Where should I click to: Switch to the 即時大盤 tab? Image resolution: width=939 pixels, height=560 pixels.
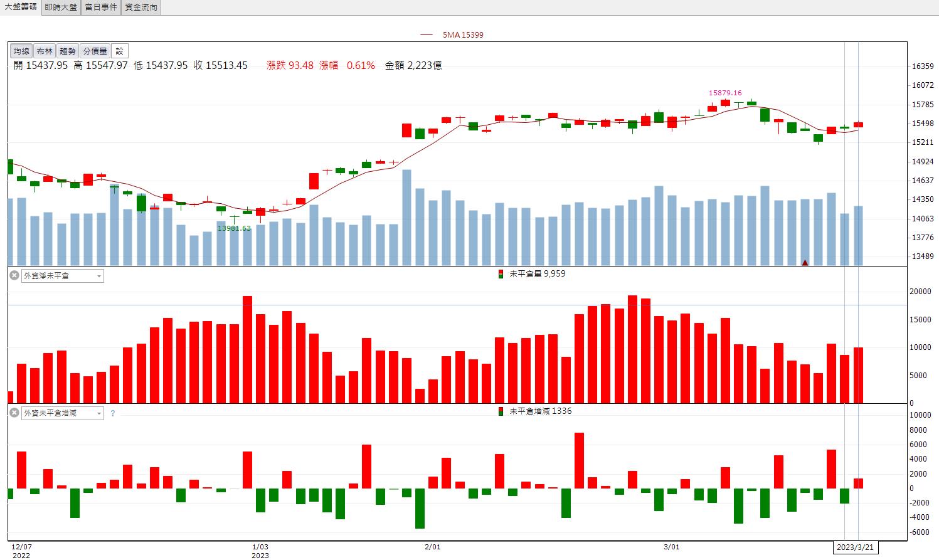pos(61,8)
